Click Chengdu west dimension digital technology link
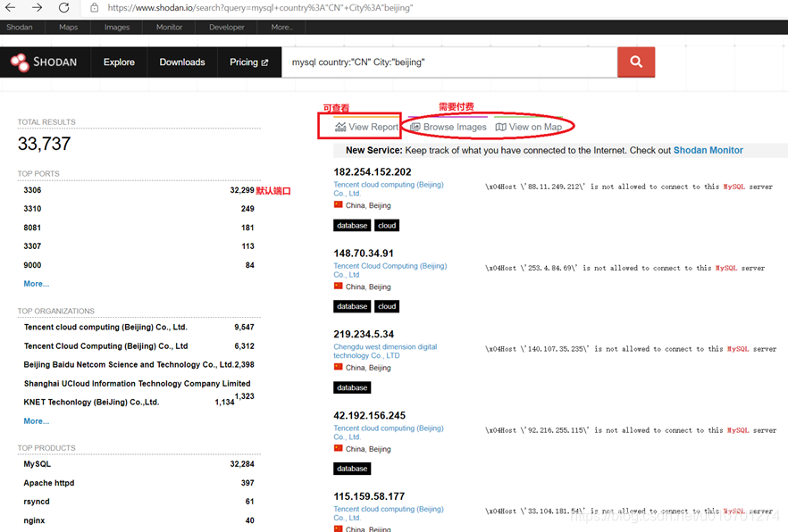 coord(385,351)
